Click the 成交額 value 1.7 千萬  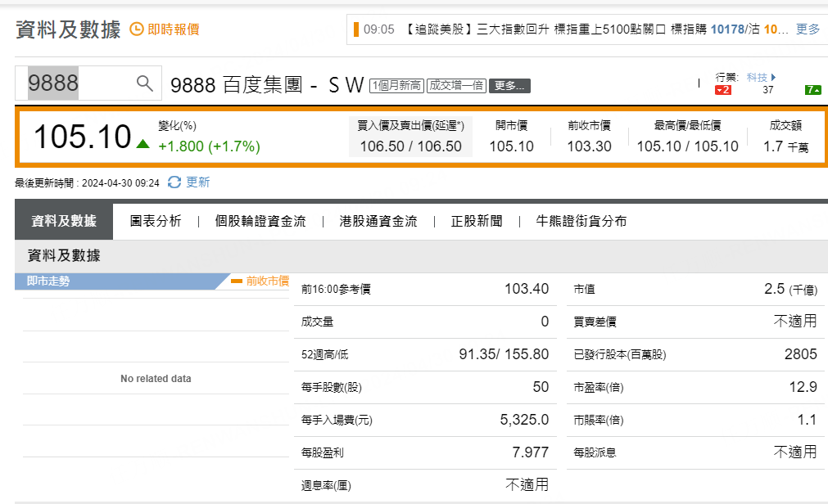(785, 146)
